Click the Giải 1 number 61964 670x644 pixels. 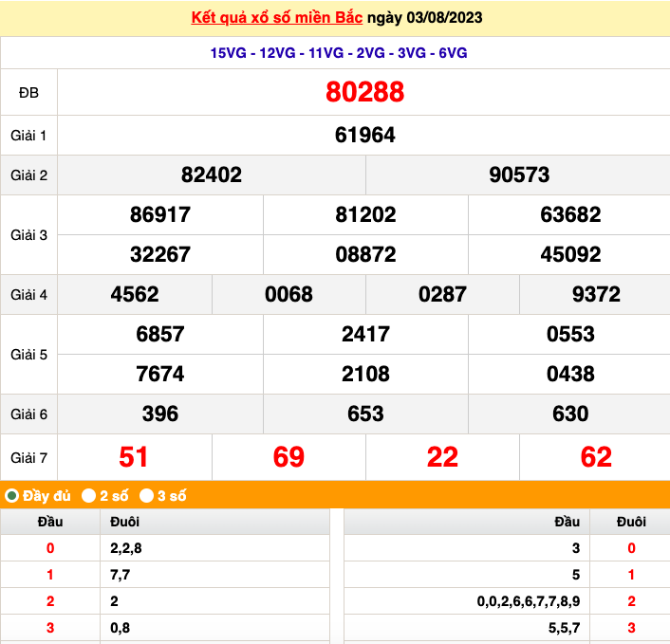click(x=364, y=136)
